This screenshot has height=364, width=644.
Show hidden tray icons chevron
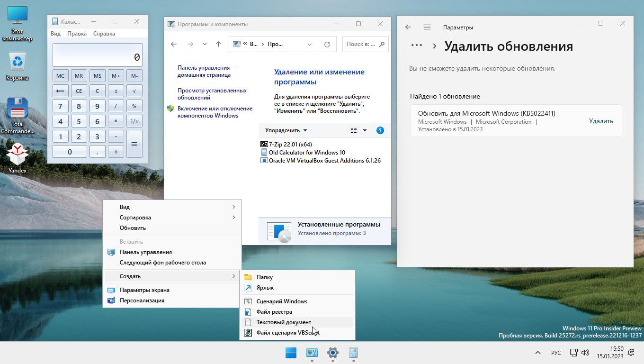tap(537, 353)
